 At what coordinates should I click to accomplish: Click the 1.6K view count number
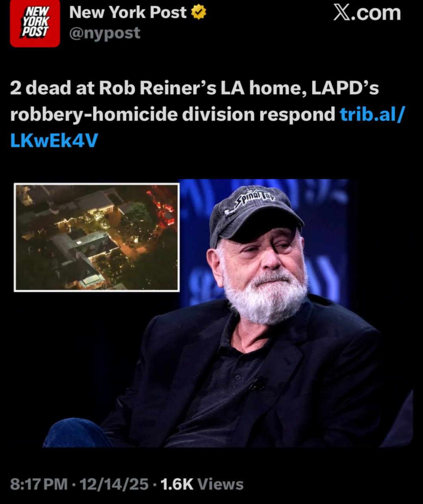(177, 484)
